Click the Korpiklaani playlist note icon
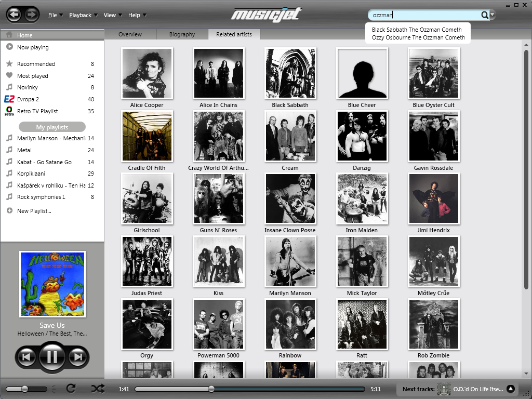 point(9,174)
